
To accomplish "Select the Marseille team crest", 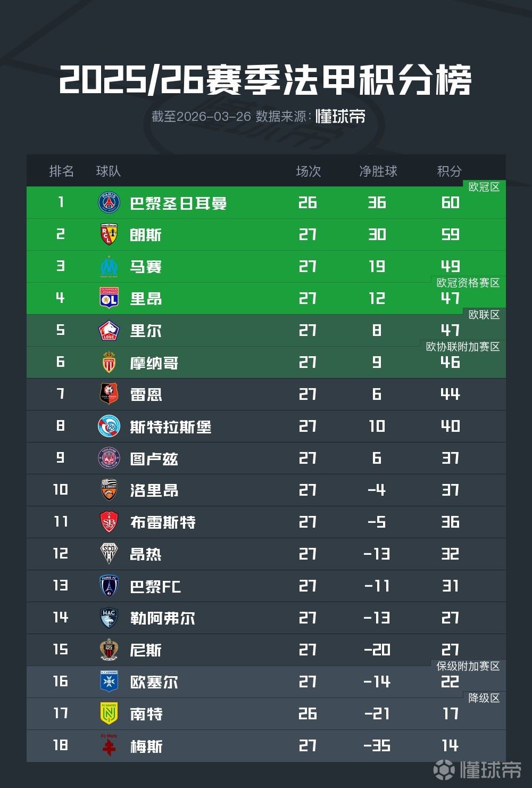I will point(109,267).
